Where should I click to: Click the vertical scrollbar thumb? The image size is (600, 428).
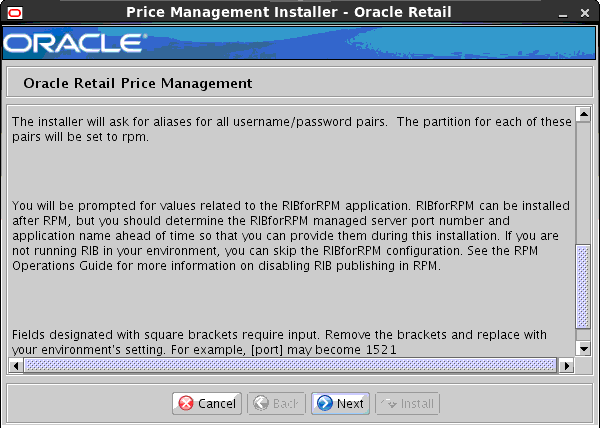click(x=583, y=286)
